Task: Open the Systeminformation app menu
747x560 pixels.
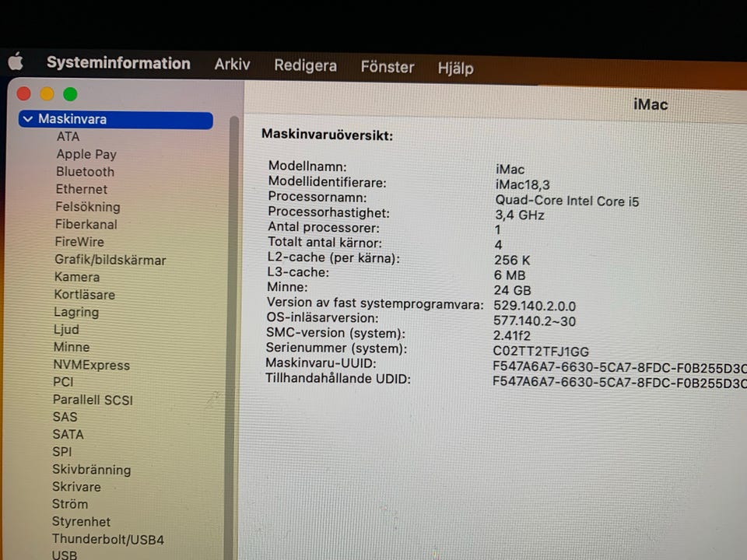Action: [118, 63]
